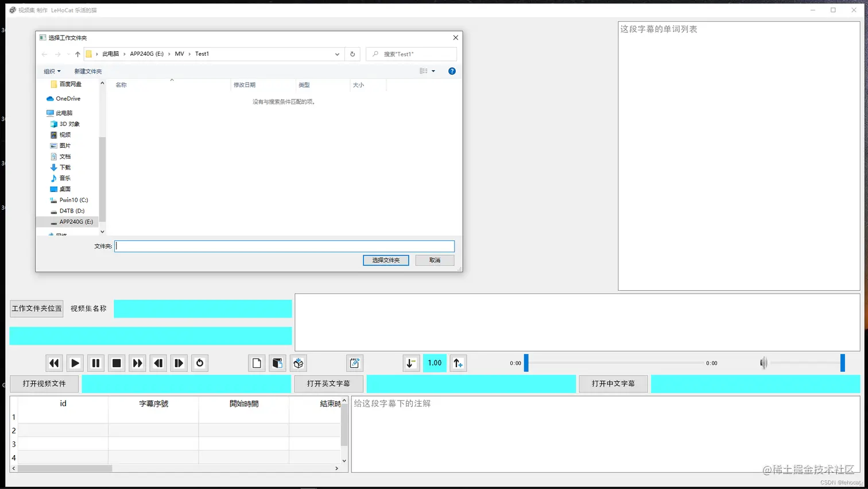Image resolution: width=868 pixels, height=489 pixels.
Task: Click the fast-forward playback button
Action: [137, 363]
